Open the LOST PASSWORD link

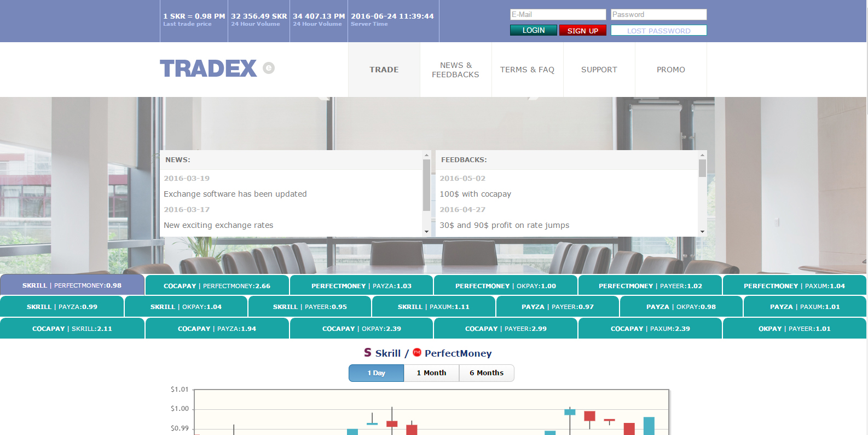click(658, 30)
